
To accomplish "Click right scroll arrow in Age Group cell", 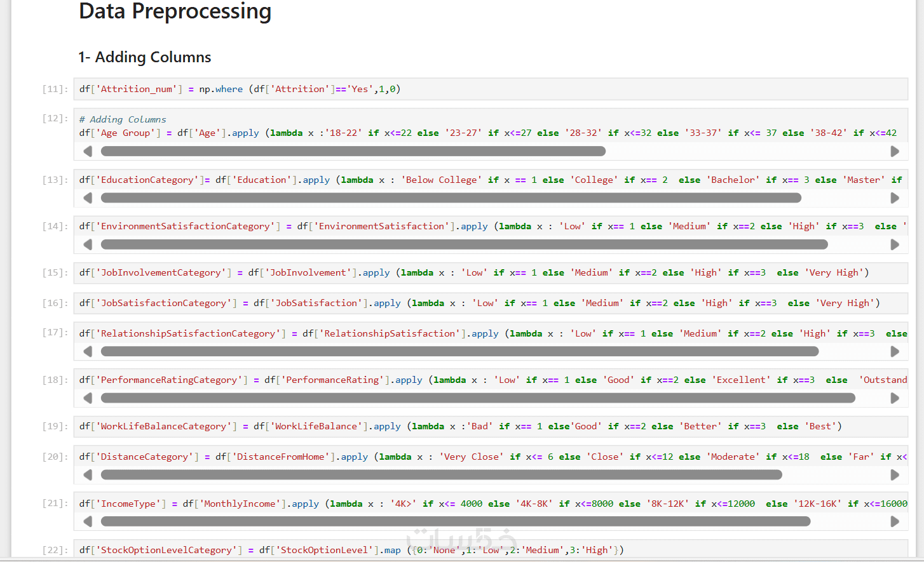I will click(895, 151).
